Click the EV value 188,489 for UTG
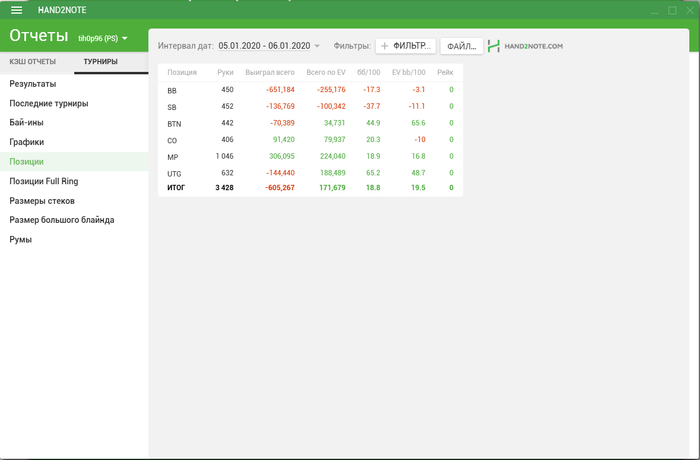700x460 pixels. [x=333, y=173]
